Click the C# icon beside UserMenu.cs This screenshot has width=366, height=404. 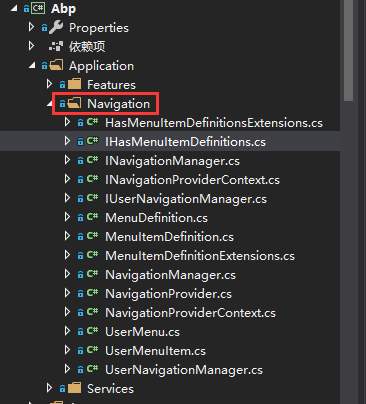(92, 331)
